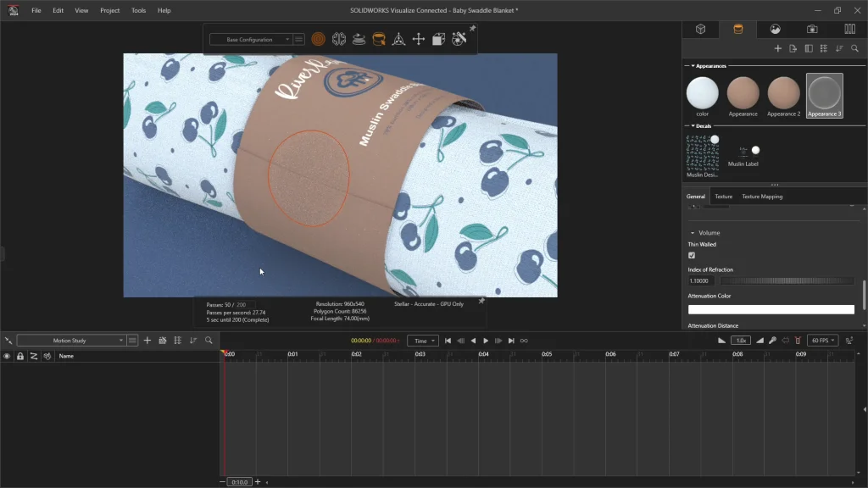868x488 pixels.
Task: Open the Models tab cube icon
Action: point(701,29)
